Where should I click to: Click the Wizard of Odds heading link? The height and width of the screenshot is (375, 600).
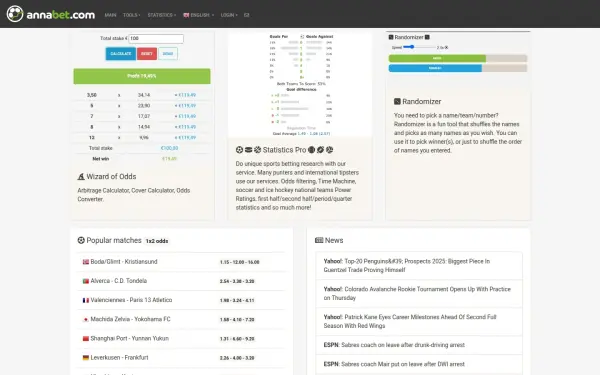111,176
